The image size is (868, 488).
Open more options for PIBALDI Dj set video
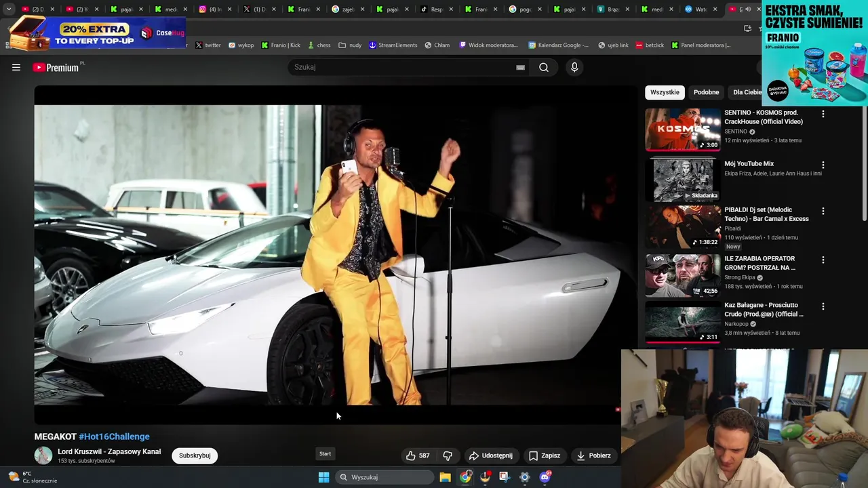pyautogui.click(x=823, y=211)
